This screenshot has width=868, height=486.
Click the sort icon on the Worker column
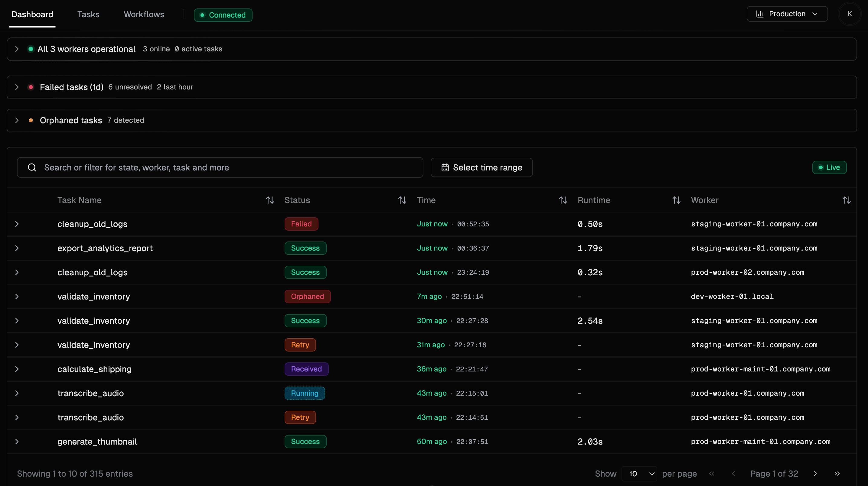click(x=847, y=200)
